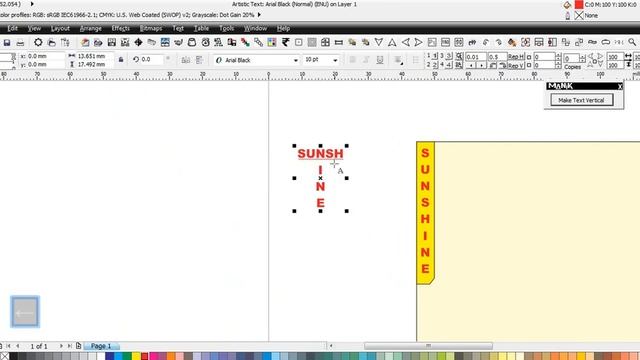Click the downward-pointing triangle icon
The width and height of the screenshot is (640, 360).
(378, 42)
